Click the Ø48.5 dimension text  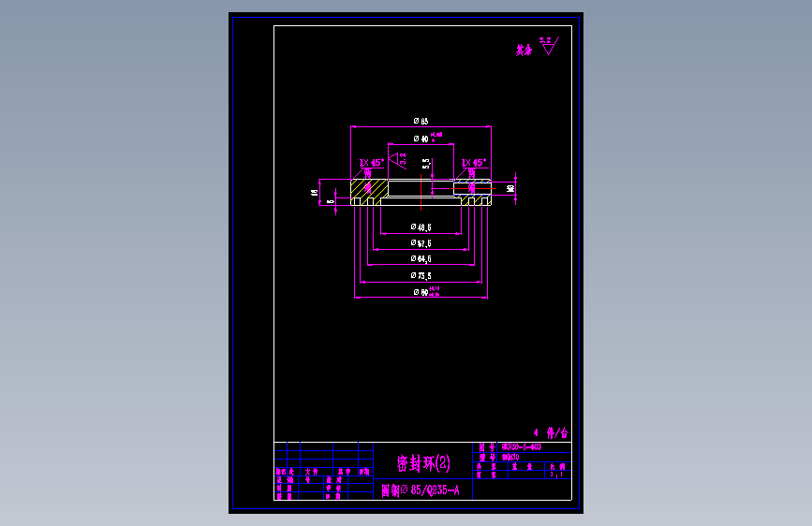point(421,227)
